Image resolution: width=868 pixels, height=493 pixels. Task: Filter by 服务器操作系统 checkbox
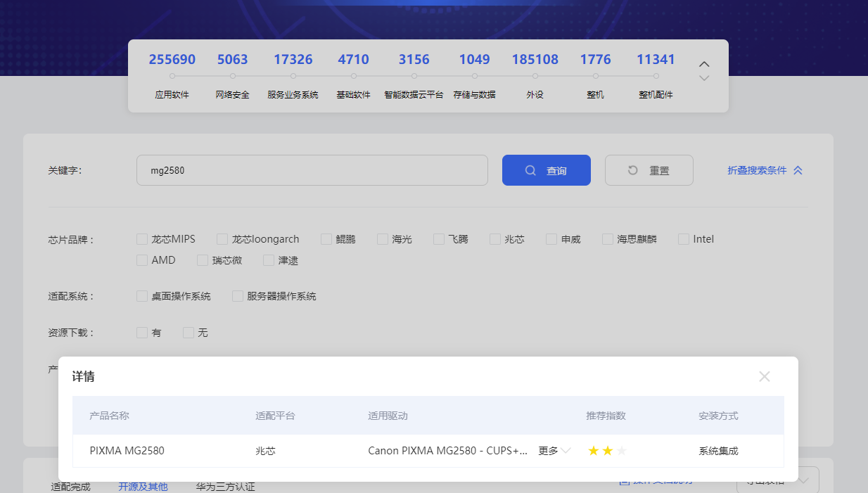point(238,296)
